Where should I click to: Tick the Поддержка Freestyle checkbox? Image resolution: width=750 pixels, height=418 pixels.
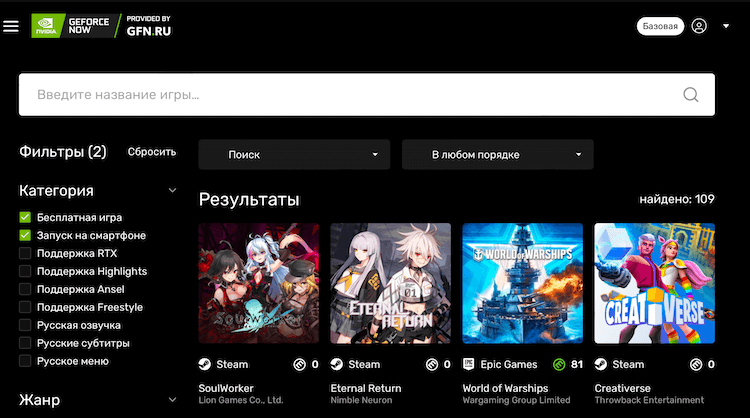click(25, 307)
